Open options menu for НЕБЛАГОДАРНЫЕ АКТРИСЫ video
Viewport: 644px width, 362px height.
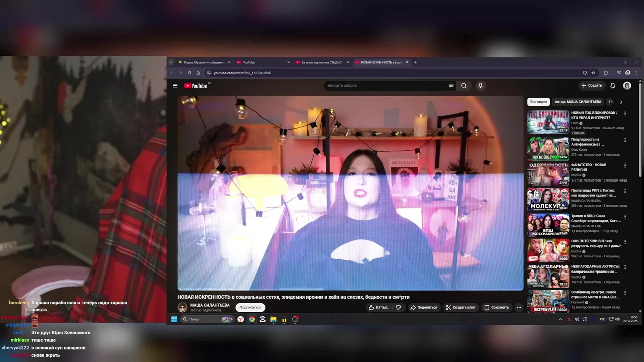click(625, 268)
